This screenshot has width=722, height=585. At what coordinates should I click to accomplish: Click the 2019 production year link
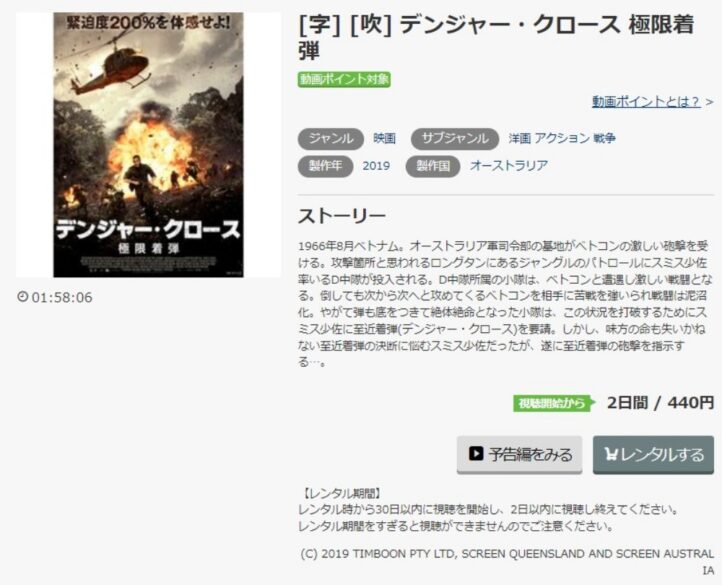pos(376,166)
